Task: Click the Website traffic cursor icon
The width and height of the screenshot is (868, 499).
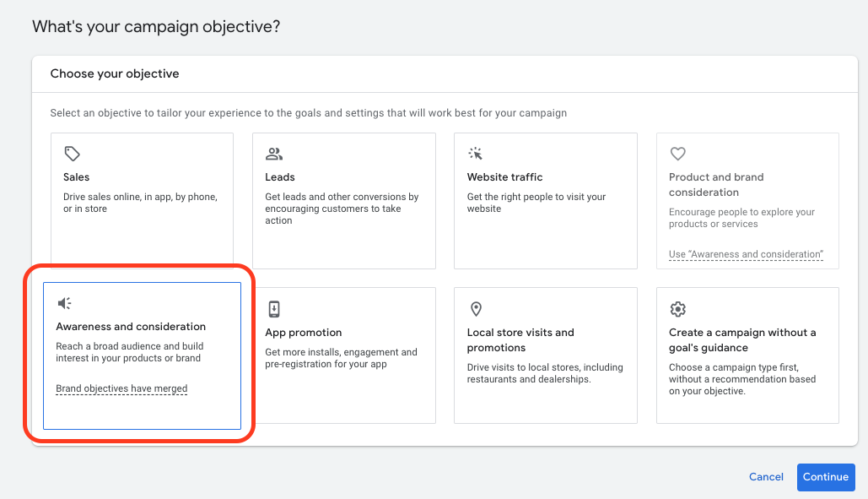Action: click(476, 154)
